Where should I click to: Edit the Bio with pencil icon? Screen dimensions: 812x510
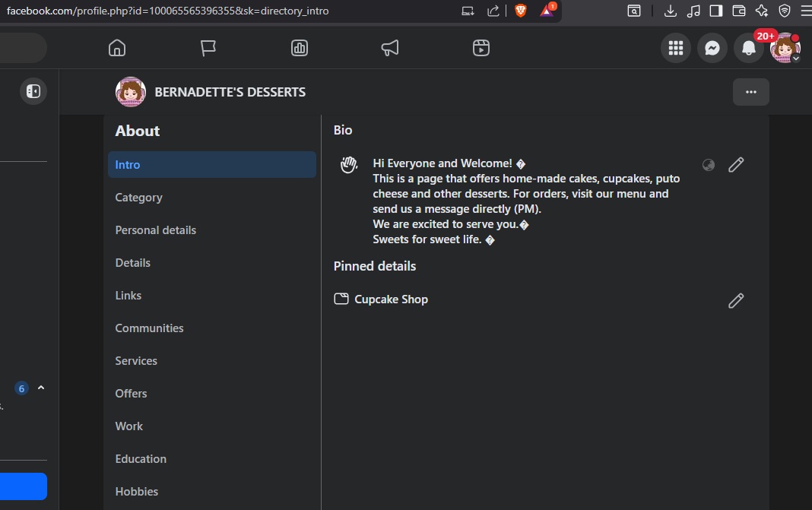[x=736, y=165]
